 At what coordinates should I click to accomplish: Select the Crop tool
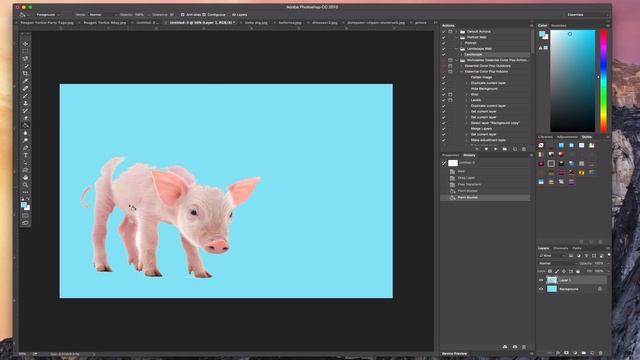pos(25,73)
